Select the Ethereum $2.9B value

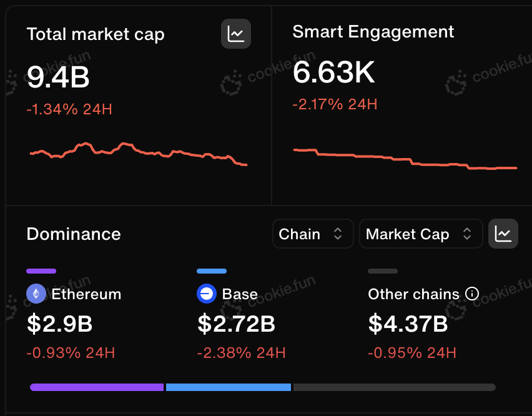60,324
